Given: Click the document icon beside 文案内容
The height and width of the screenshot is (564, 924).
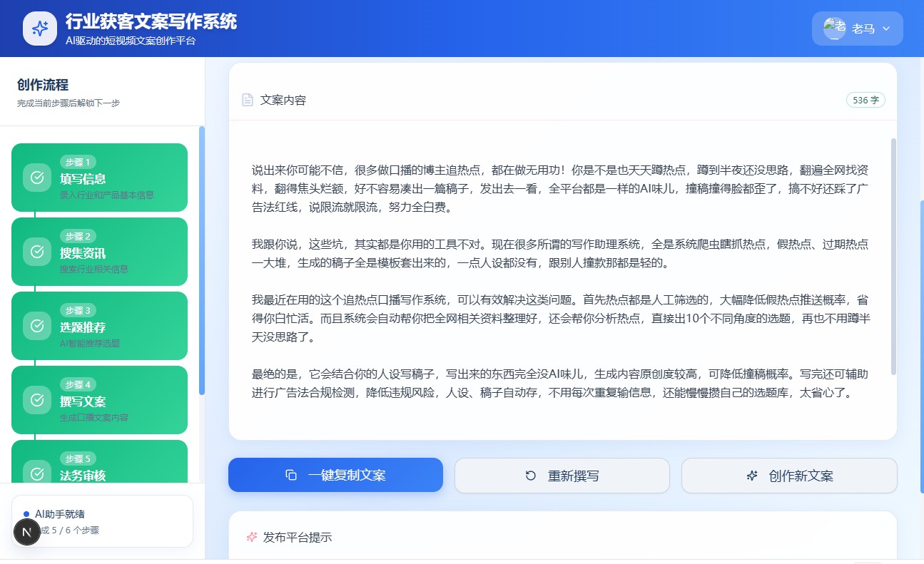Looking at the screenshot, I should [x=248, y=100].
